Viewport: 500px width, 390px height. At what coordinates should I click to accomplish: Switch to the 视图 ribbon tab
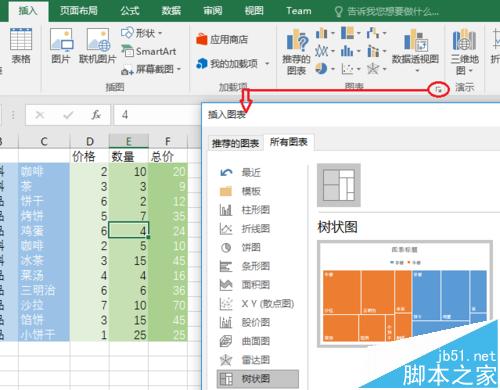(x=254, y=11)
